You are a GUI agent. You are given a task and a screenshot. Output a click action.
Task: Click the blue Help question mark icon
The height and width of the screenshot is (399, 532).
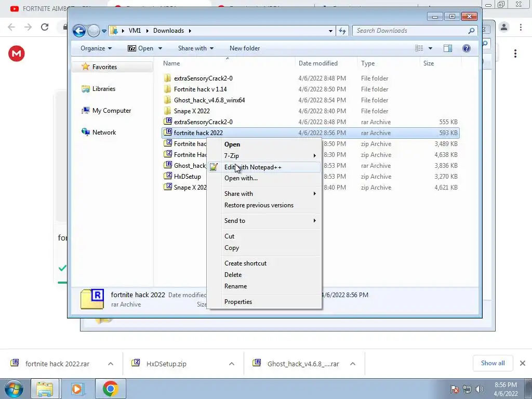(467, 48)
